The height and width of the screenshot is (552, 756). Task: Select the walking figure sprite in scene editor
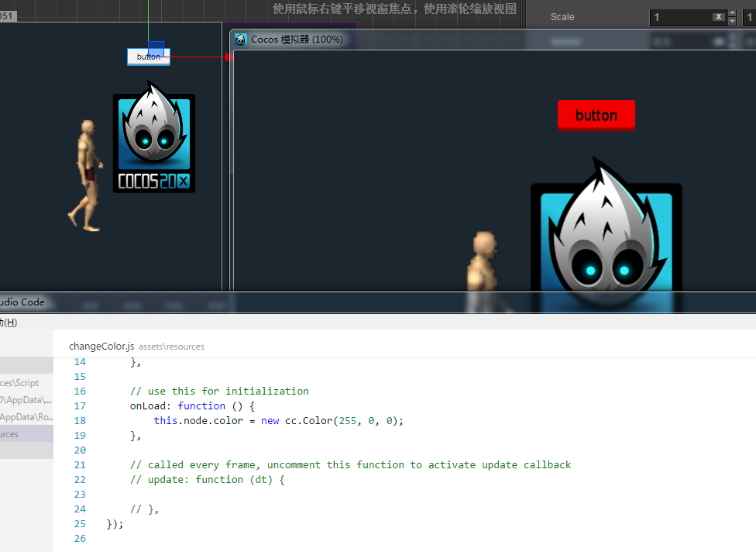[86, 176]
